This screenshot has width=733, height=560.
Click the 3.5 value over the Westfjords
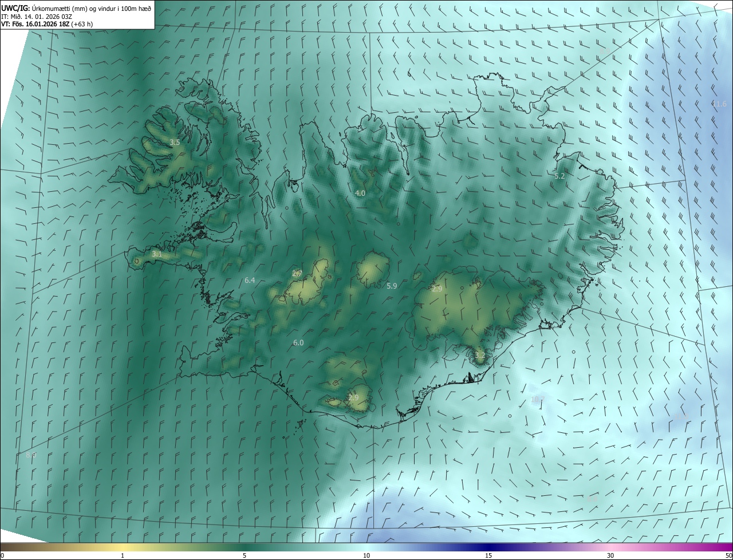click(175, 142)
